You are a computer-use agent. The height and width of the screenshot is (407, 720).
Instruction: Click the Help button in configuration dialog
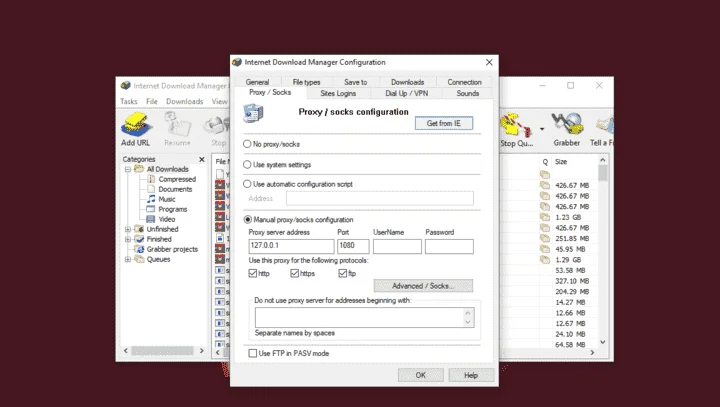point(471,375)
